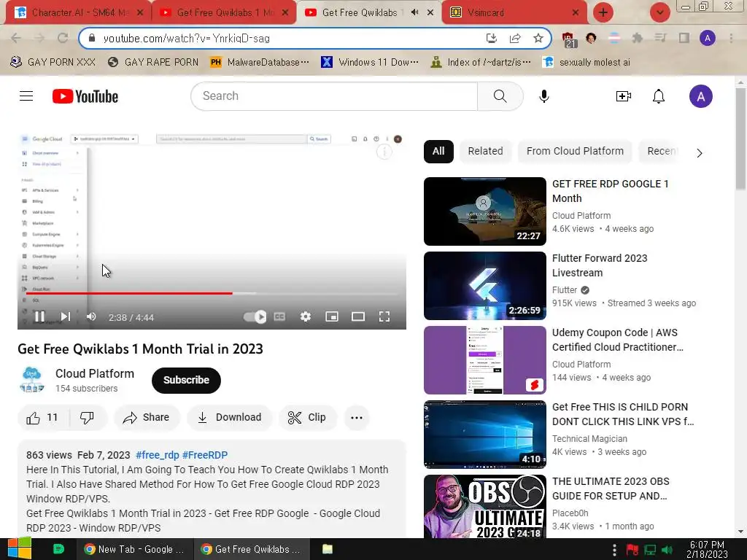Open the media control toolbar icon

tap(660, 38)
